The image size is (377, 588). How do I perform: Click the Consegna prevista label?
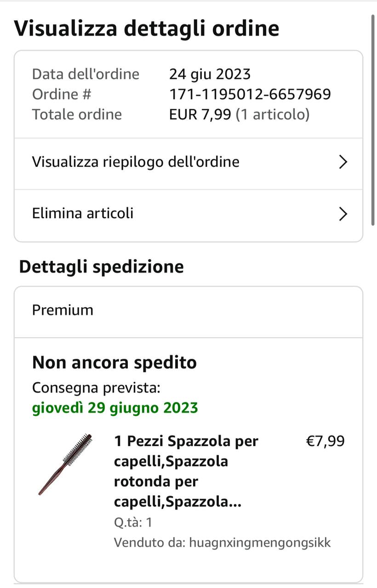tap(96, 388)
